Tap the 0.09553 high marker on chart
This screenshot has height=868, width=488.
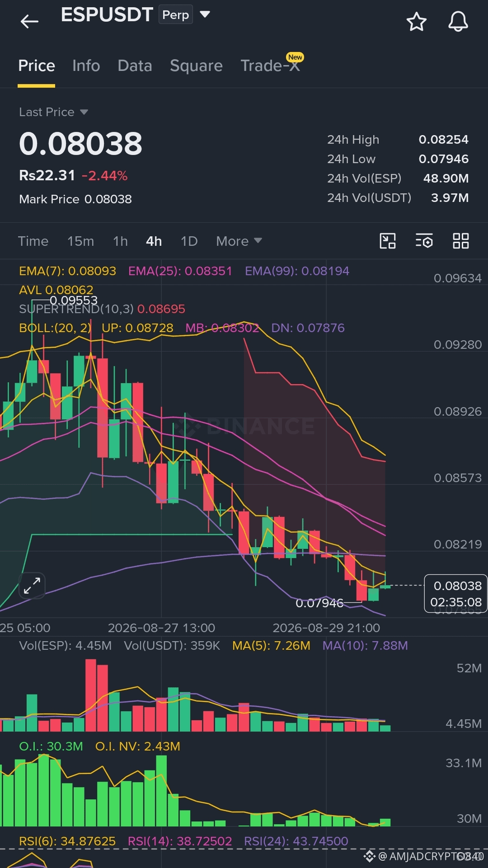coord(74,300)
